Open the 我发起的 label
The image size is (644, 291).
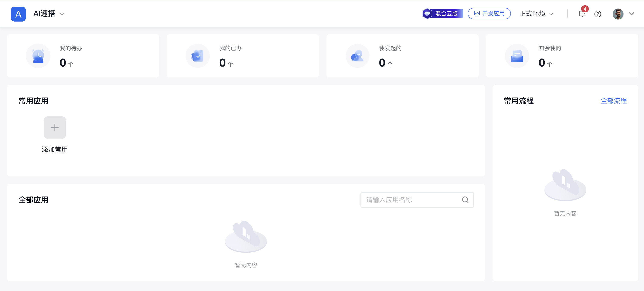[x=390, y=48]
